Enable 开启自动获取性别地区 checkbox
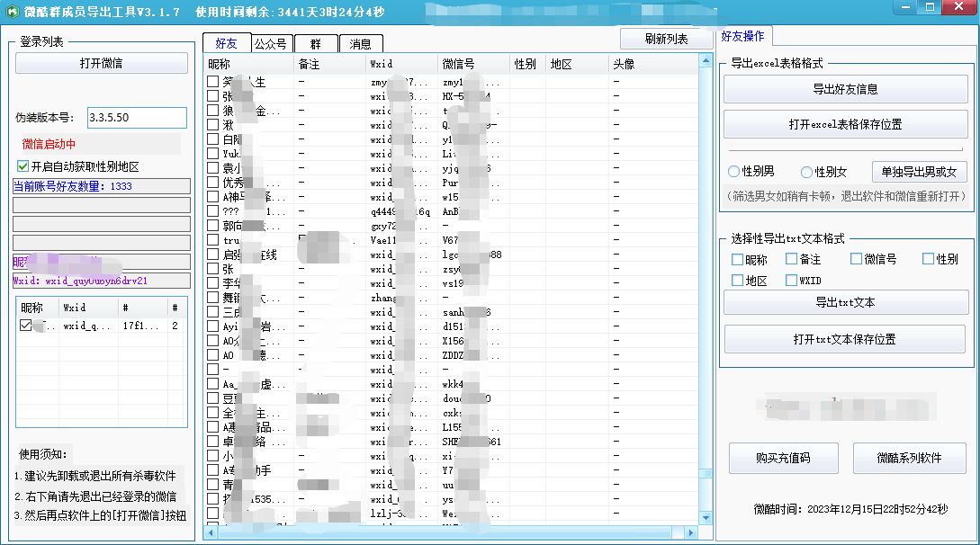 point(23,166)
